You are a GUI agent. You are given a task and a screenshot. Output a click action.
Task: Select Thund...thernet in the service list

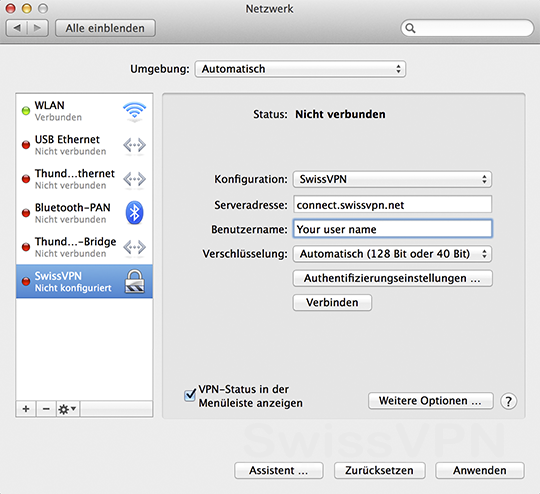[x=84, y=179]
